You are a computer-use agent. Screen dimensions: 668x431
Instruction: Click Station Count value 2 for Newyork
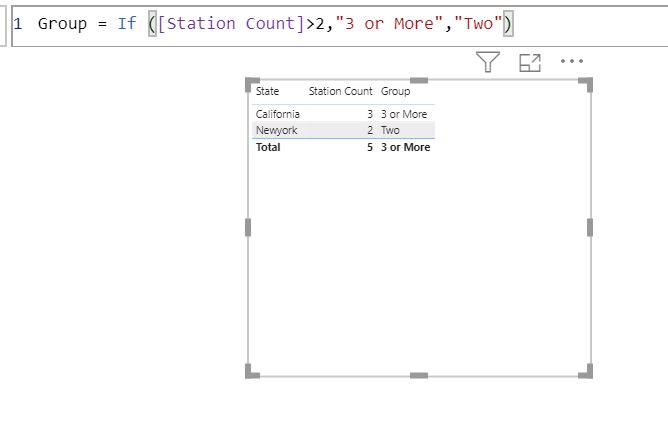pyautogui.click(x=370, y=130)
